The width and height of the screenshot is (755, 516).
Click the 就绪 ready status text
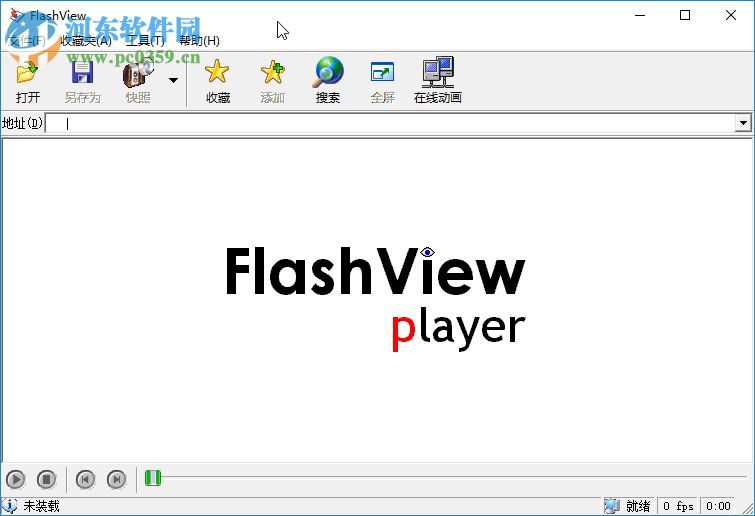[x=638, y=506]
